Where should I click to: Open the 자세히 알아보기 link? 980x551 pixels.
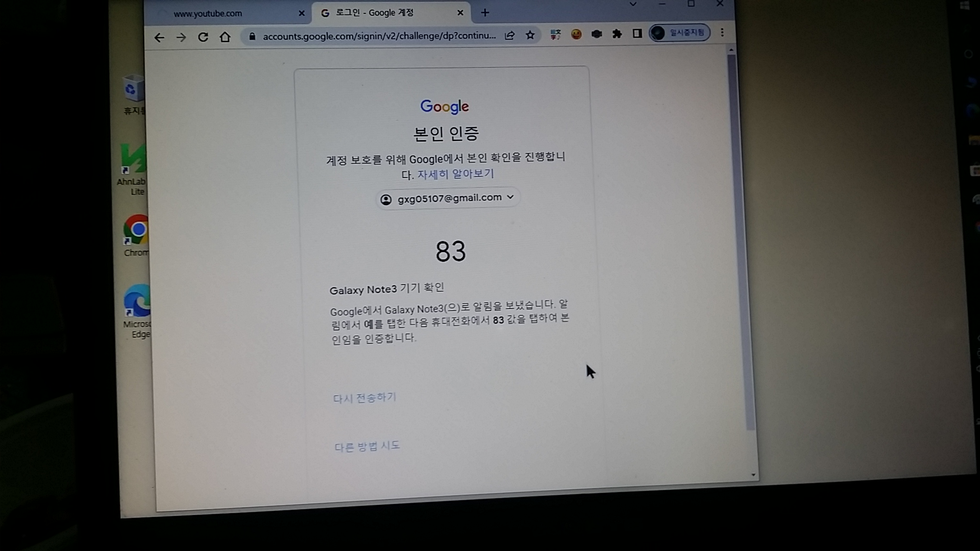455,174
